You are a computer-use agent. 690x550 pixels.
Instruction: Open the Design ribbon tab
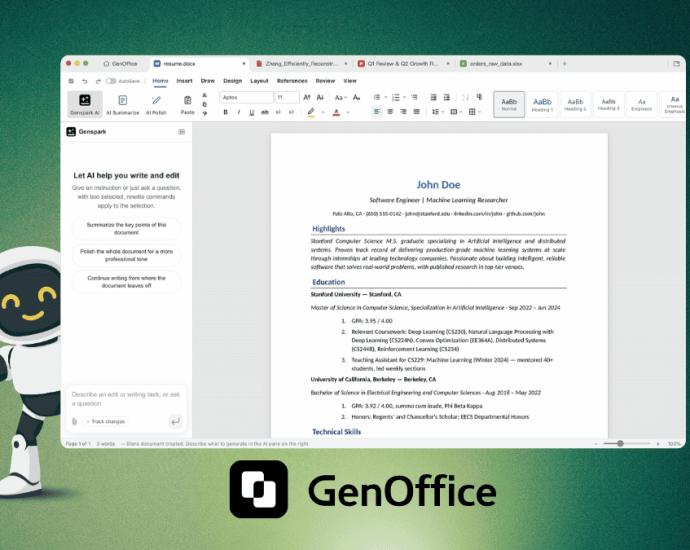[x=232, y=81]
